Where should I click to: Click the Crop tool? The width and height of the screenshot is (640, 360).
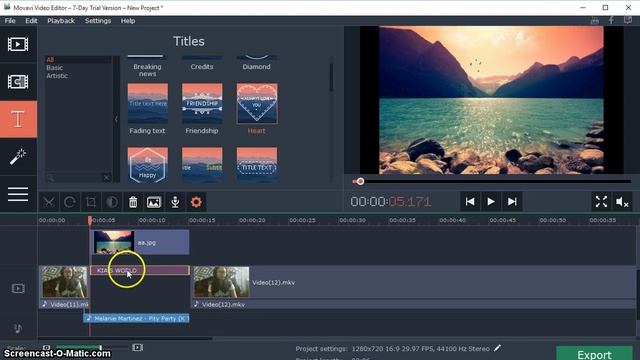pos(91,202)
